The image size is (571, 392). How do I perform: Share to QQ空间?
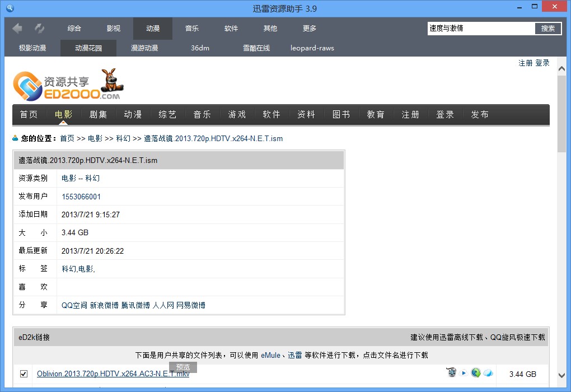74,305
